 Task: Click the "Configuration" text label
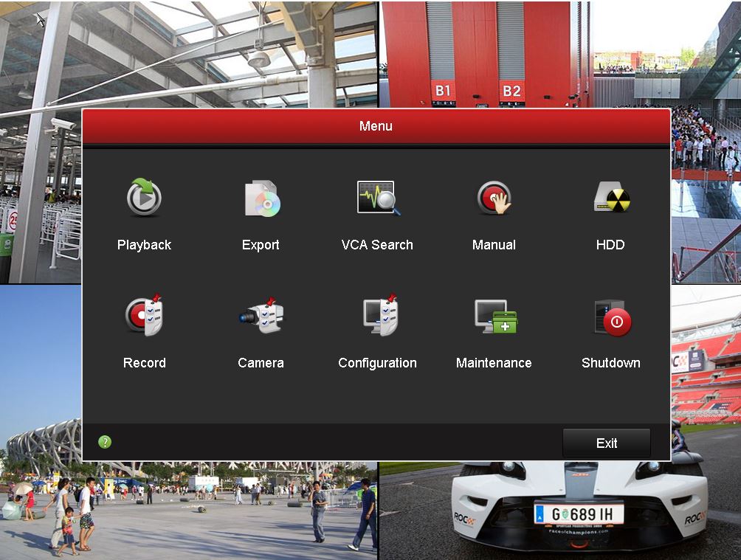click(x=377, y=363)
